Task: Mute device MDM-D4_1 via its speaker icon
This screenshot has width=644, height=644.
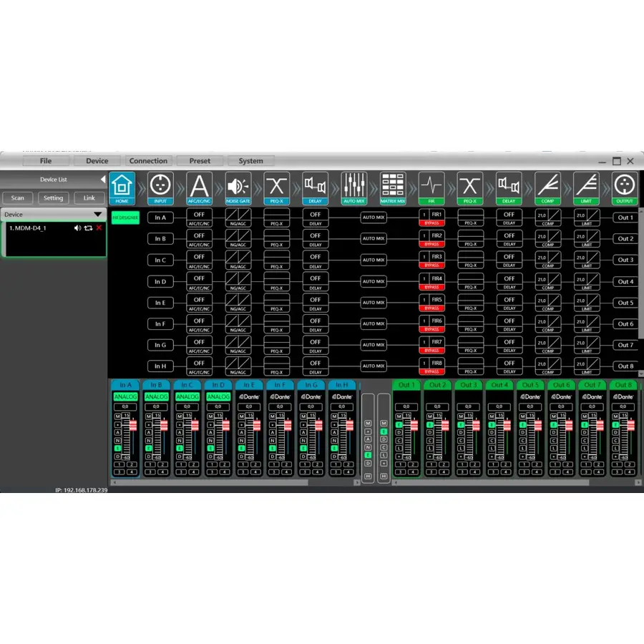Action: click(x=77, y=228)
